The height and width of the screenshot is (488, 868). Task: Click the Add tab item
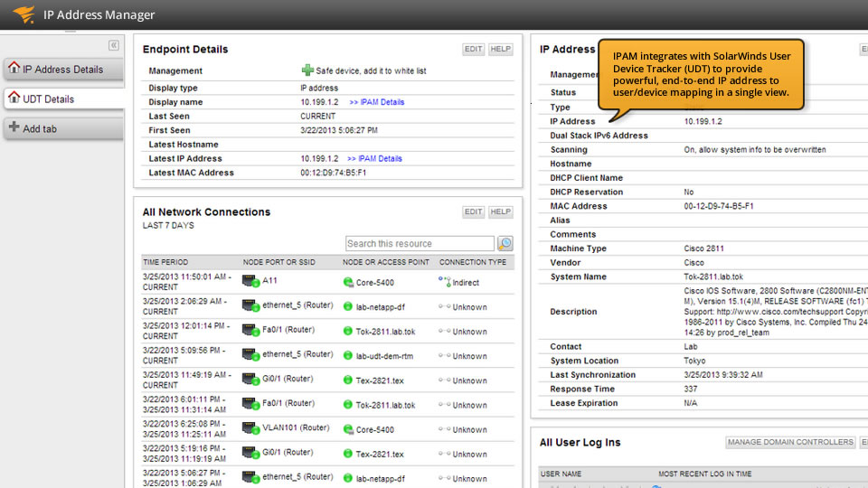[x=62, y=128]
